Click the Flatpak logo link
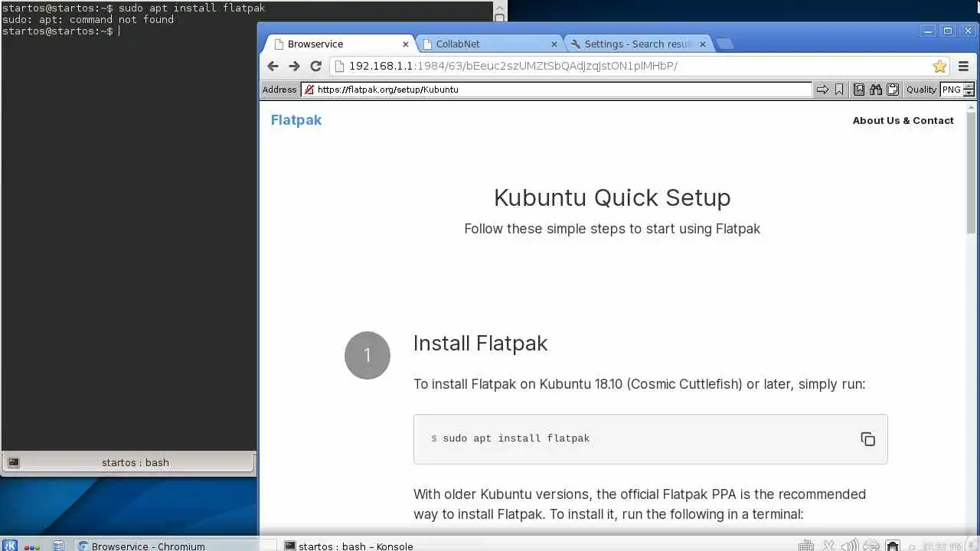980x551 pixels. pos(296,120)
